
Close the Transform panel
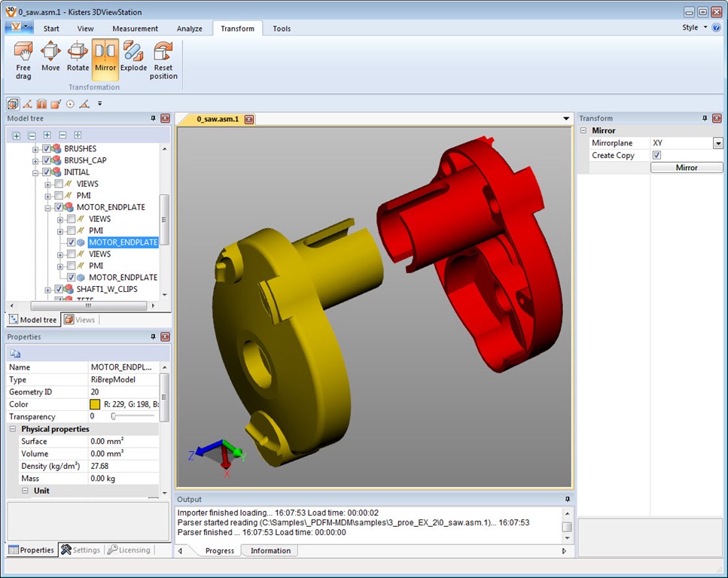[717, 118]
